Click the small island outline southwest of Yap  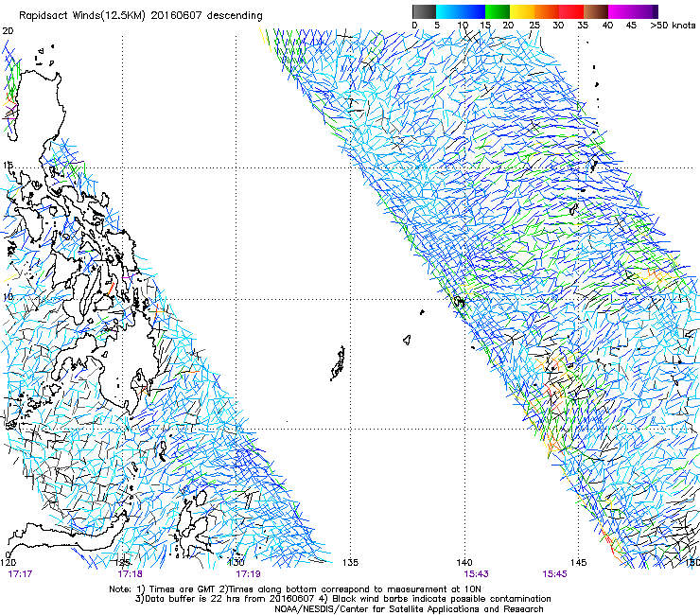tap(407, 341)
